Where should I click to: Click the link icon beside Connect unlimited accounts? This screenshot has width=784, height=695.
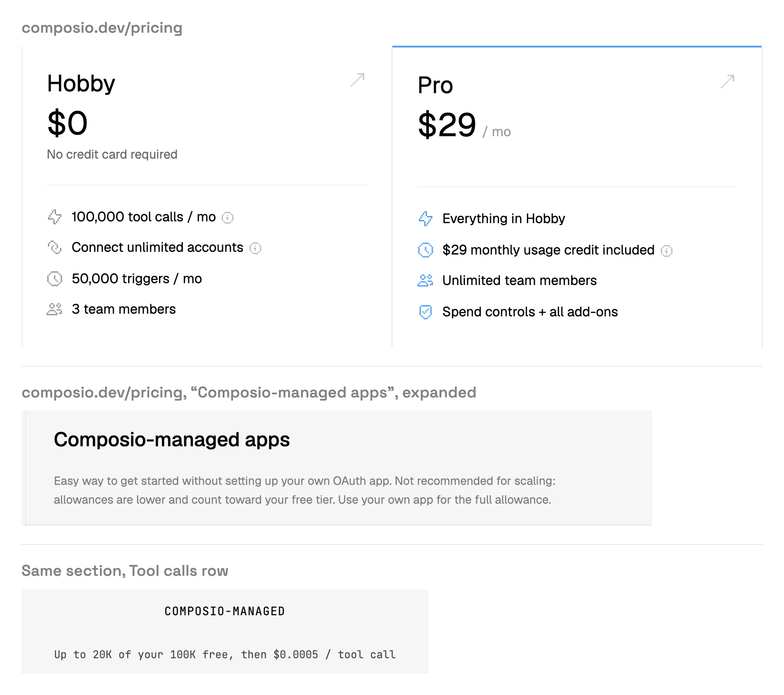click(x=55, y=247)
